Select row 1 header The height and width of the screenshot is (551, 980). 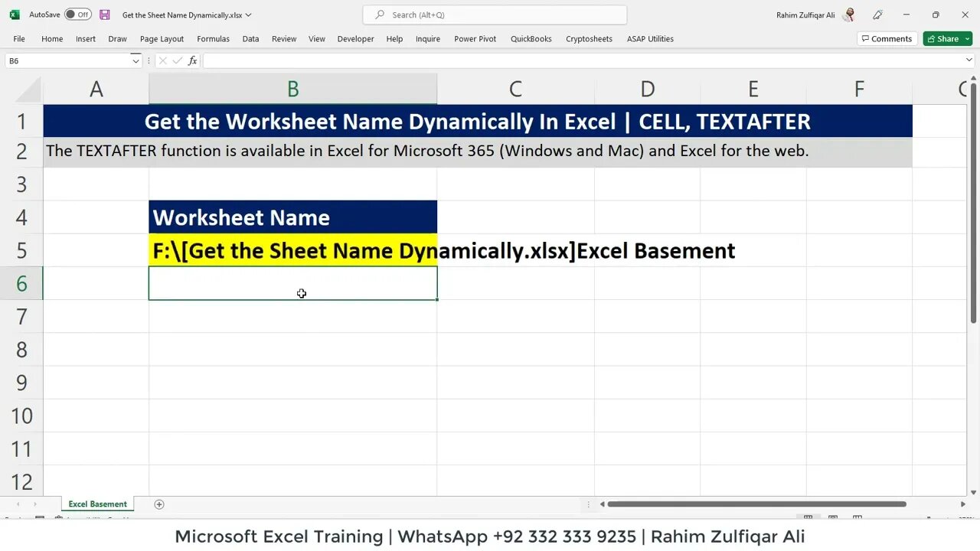pos(21,121)
